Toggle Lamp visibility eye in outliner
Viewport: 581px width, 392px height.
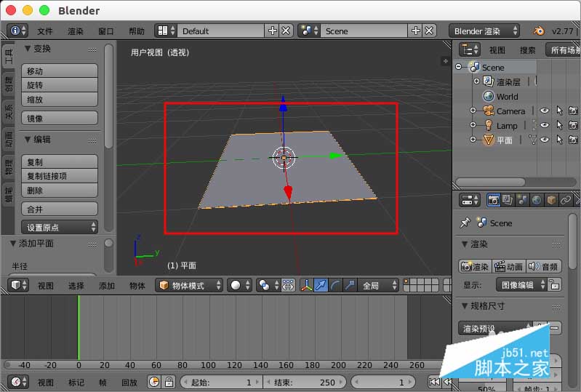tap(545, 125)
